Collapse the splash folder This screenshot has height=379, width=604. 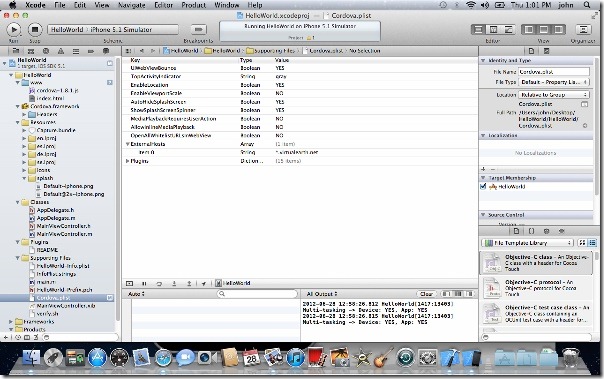point(24,178)
